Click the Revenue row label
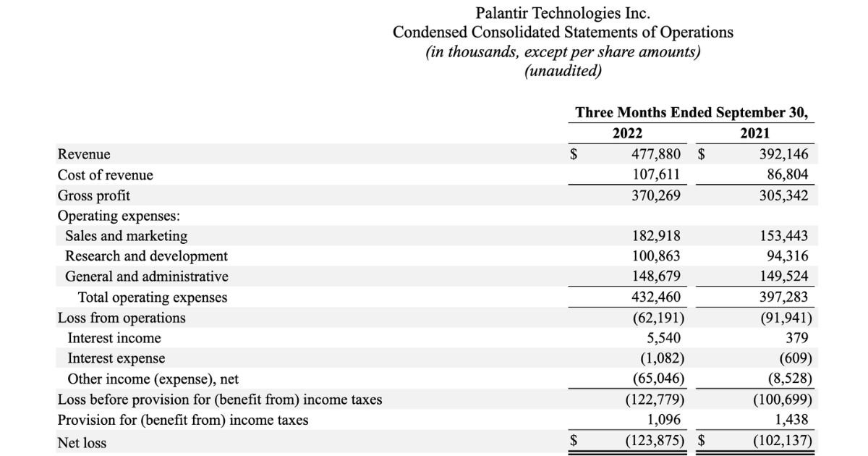This screenshot has width=868, height=456. pyautogui.click(x=84, y=154)
